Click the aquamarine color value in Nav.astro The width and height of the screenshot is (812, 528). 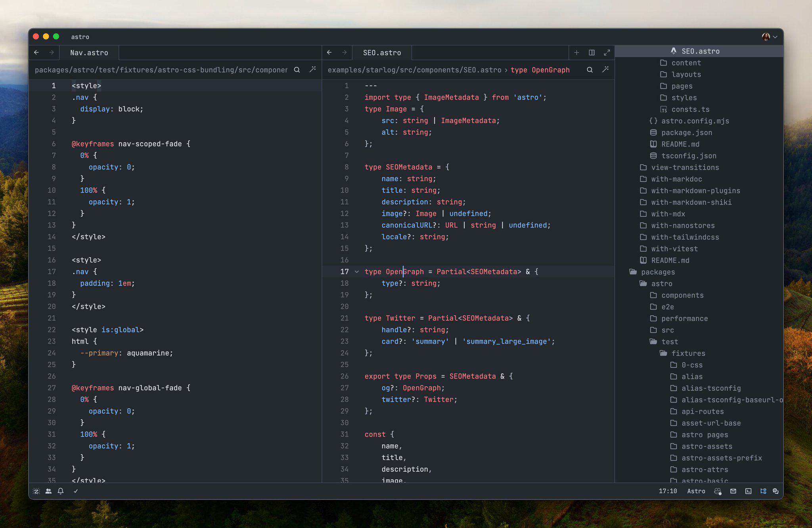[149, 353]
